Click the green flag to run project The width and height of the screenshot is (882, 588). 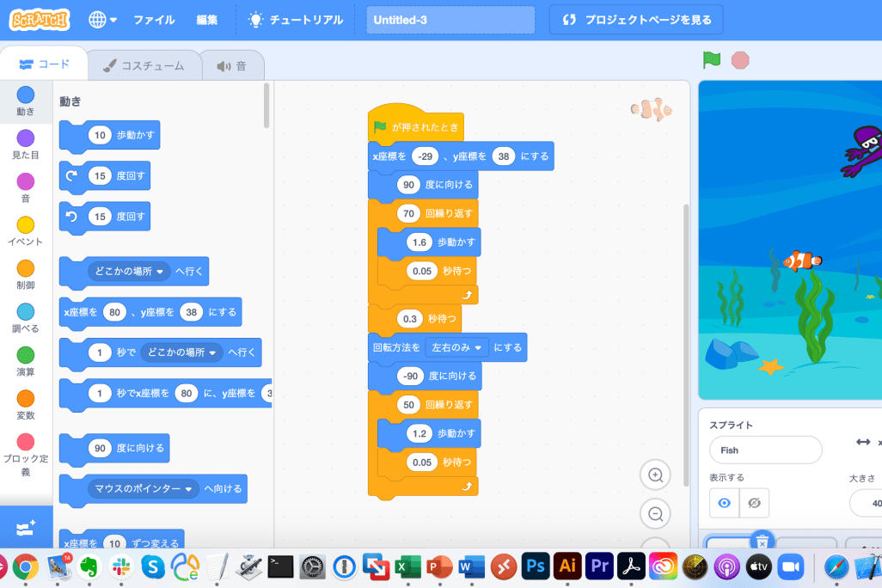pos(711,60)
